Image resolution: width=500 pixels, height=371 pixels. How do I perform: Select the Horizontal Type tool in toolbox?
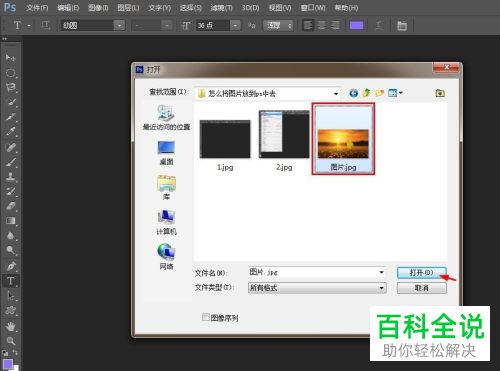(x=10, y=281)
